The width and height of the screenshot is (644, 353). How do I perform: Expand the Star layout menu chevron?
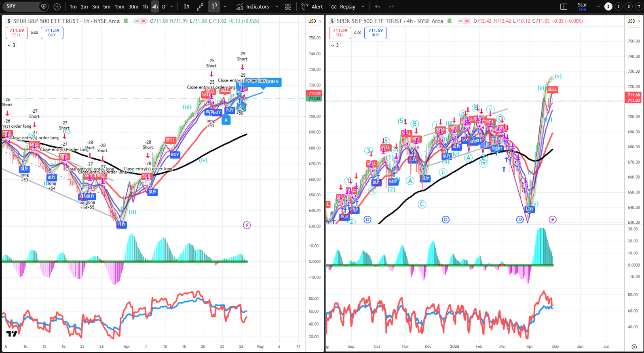[598, 6]
